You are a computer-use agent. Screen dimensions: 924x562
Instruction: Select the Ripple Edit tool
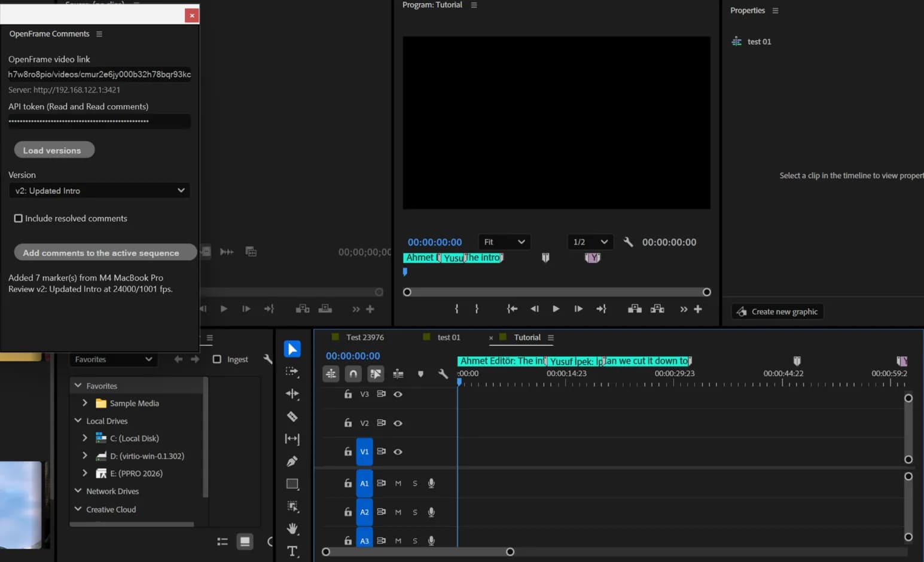point(292,393)
